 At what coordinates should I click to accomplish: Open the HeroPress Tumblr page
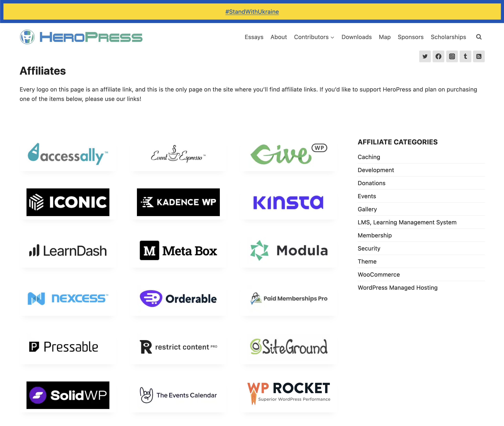coord(465,56)
